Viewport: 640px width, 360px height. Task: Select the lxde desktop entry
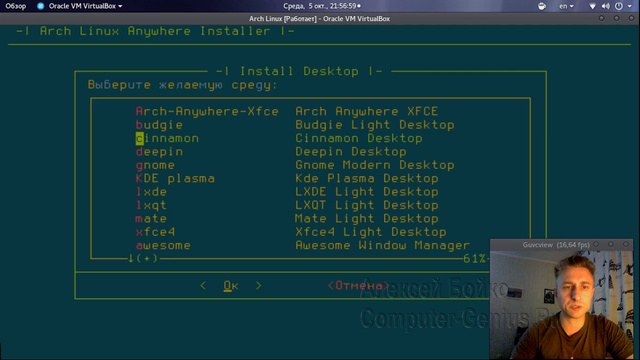[151, 192]
